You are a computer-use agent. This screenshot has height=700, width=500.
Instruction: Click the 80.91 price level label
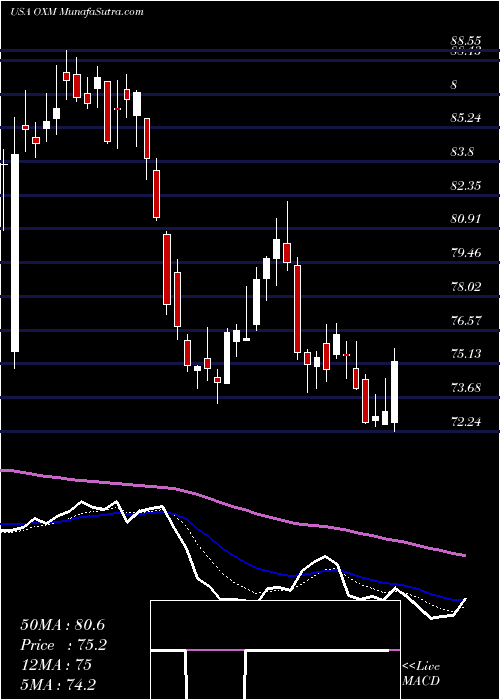(466, 219)
